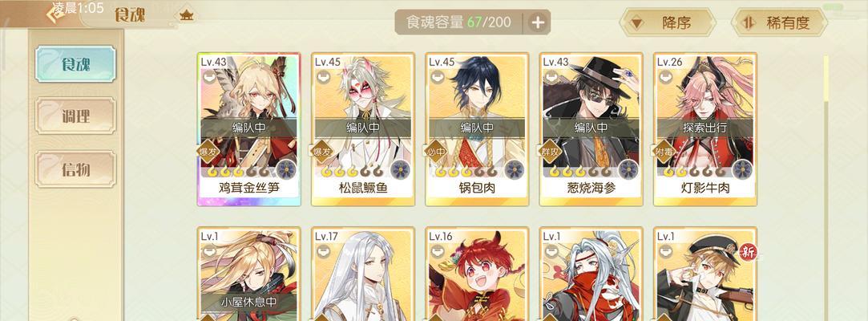The width and height of the screenshot is (868, 321).
Task: Select the 食魂 tab
Action: click(x=75, y=63)
